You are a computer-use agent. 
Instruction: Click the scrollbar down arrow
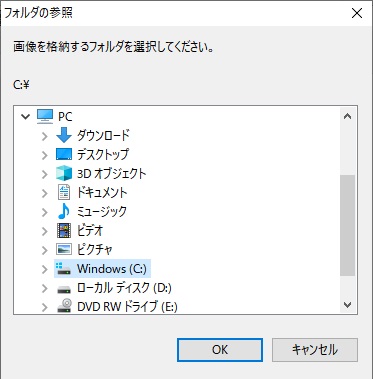click(x=348, y=305)
